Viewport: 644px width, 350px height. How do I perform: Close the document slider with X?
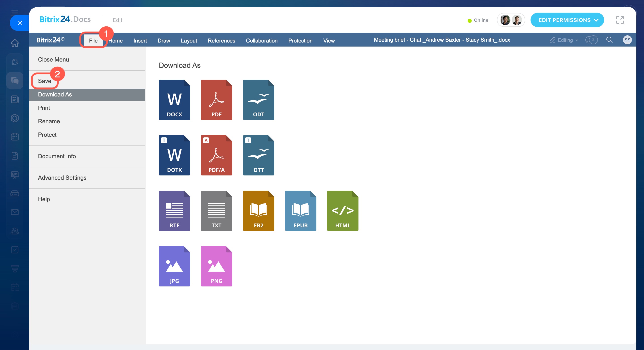click(x=20, y=23)
